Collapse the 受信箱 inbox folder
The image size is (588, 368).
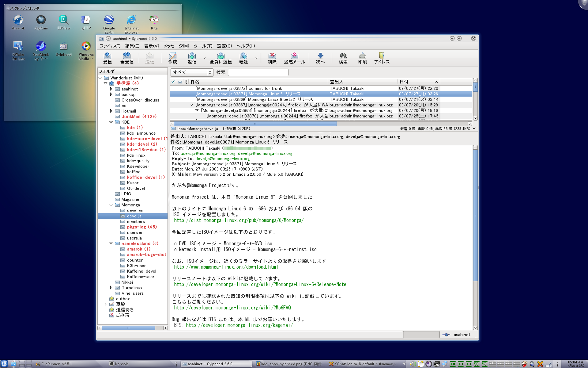tap(106, 83)
